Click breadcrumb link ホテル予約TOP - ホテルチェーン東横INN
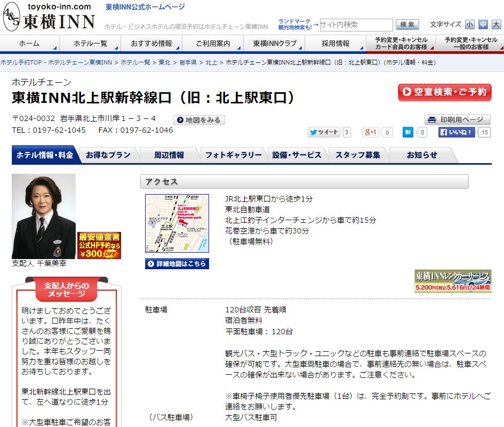Screen dimensions: 504x427 (56, 62)
